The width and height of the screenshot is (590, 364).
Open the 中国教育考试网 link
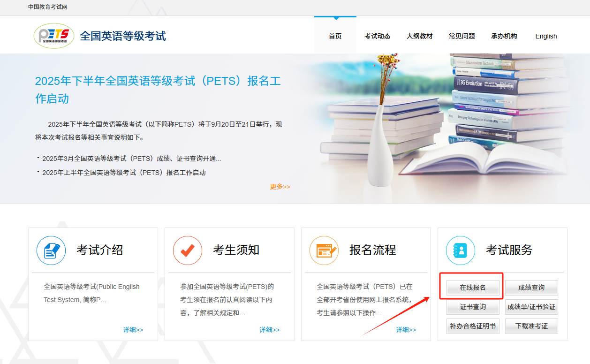point(47,7)
